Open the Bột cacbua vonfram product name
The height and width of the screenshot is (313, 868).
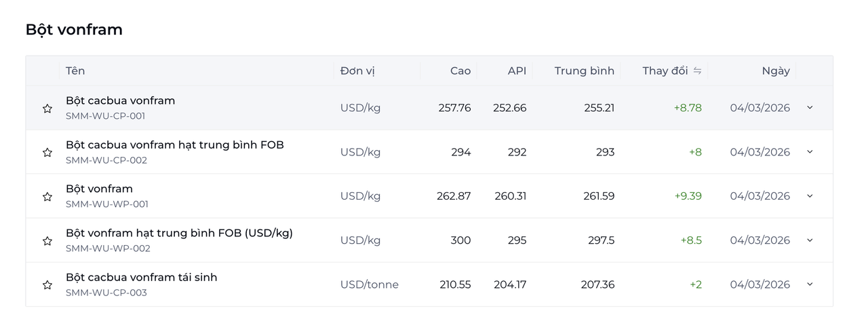coord(120,100)
